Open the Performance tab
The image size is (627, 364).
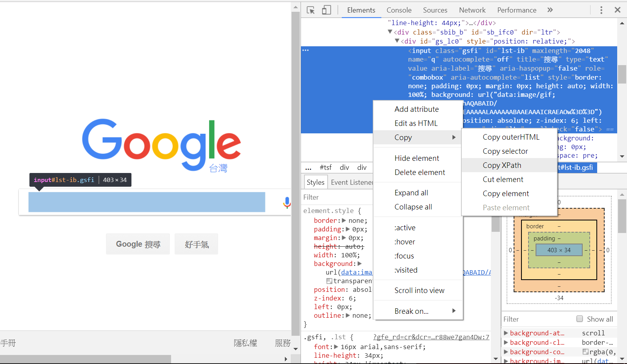(517, 10)
